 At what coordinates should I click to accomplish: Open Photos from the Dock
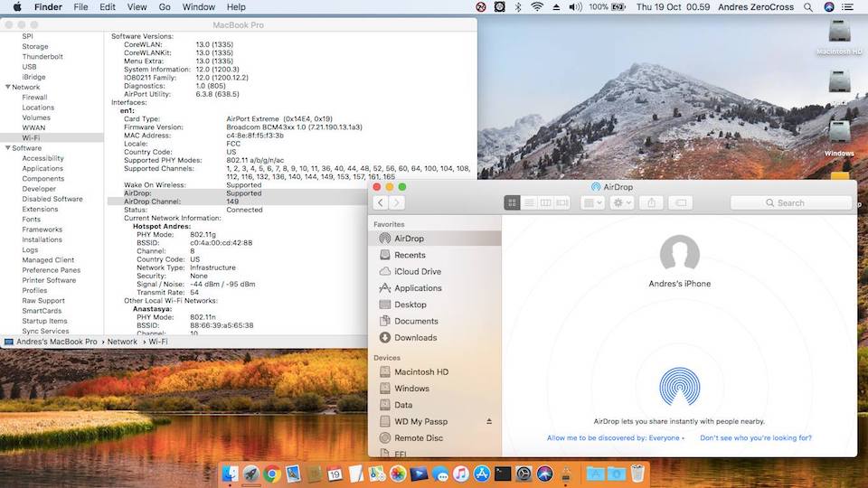398,474
